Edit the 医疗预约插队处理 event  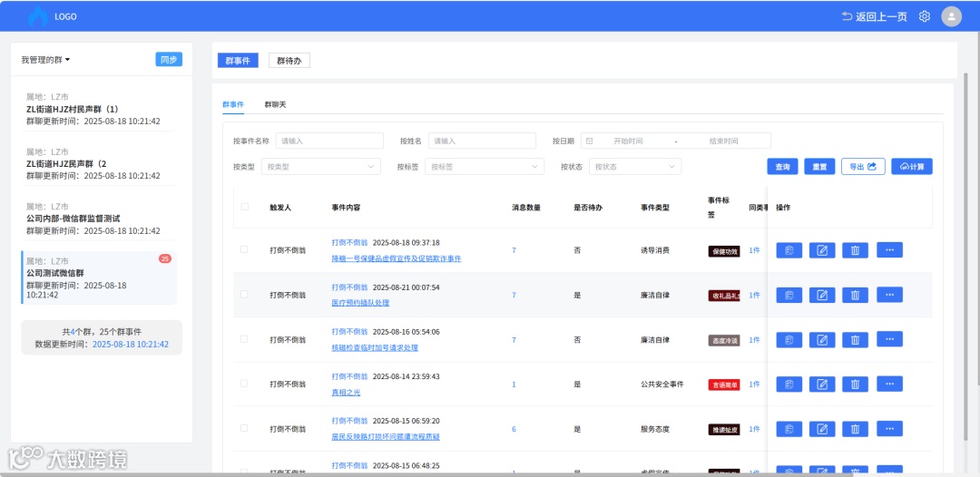(x=822, y=296)
